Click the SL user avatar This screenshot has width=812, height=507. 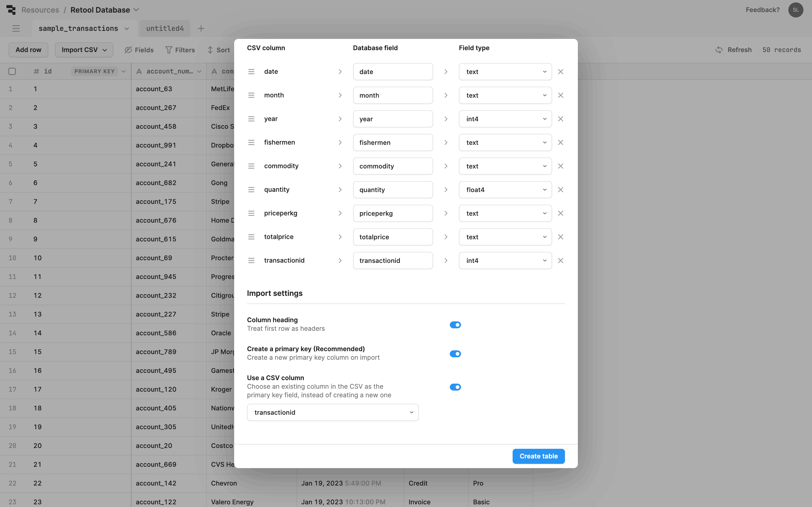[796, 10]
